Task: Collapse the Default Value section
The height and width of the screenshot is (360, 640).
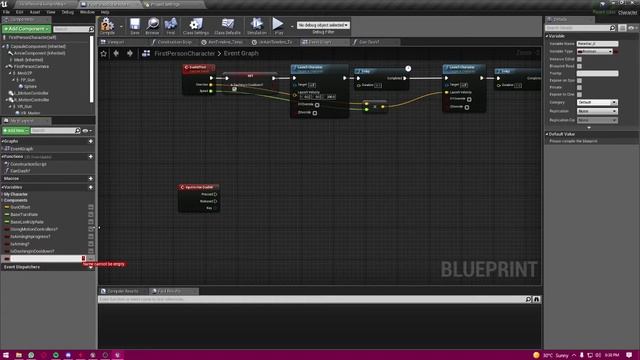Action: [x=547, y=134]
